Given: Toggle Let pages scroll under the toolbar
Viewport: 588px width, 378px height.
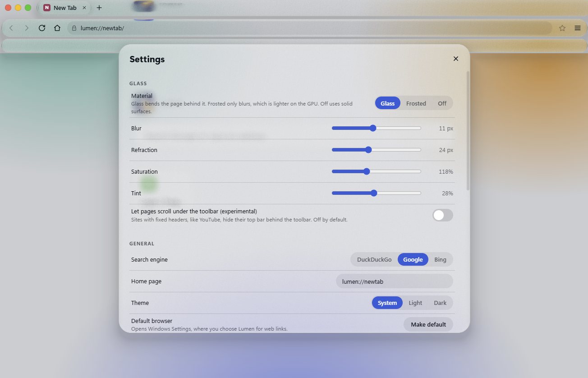Looking at the screenshot, I should point(442,215).
